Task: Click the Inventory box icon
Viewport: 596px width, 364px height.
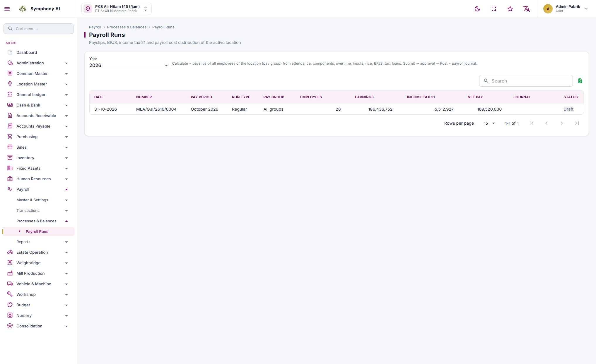Action: click(10, 158)
